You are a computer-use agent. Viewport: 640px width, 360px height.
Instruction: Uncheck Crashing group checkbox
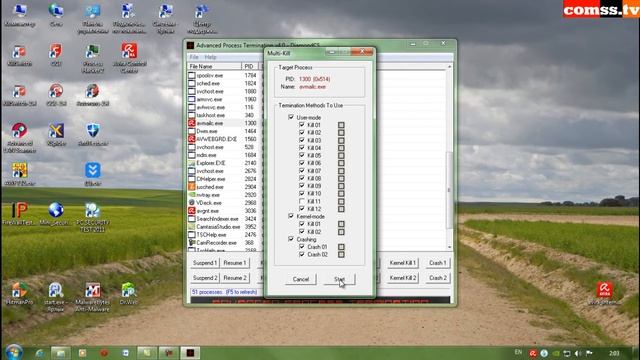point(291,239)
